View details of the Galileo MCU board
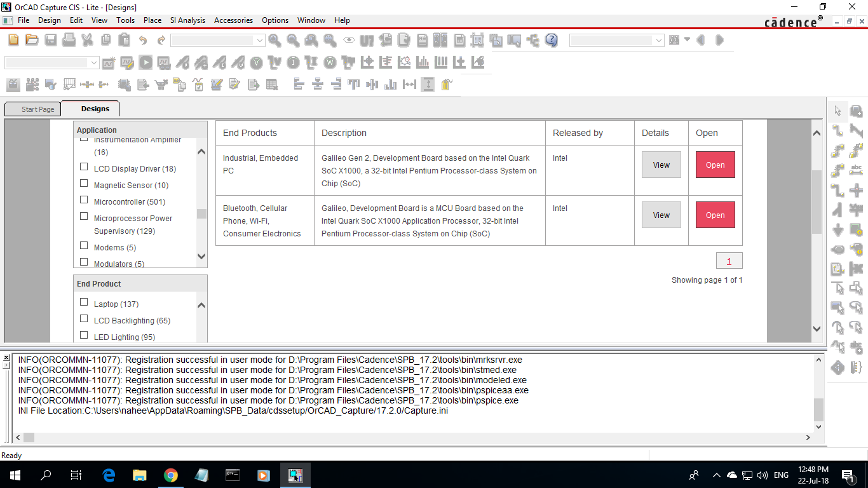 coord(661,215)
